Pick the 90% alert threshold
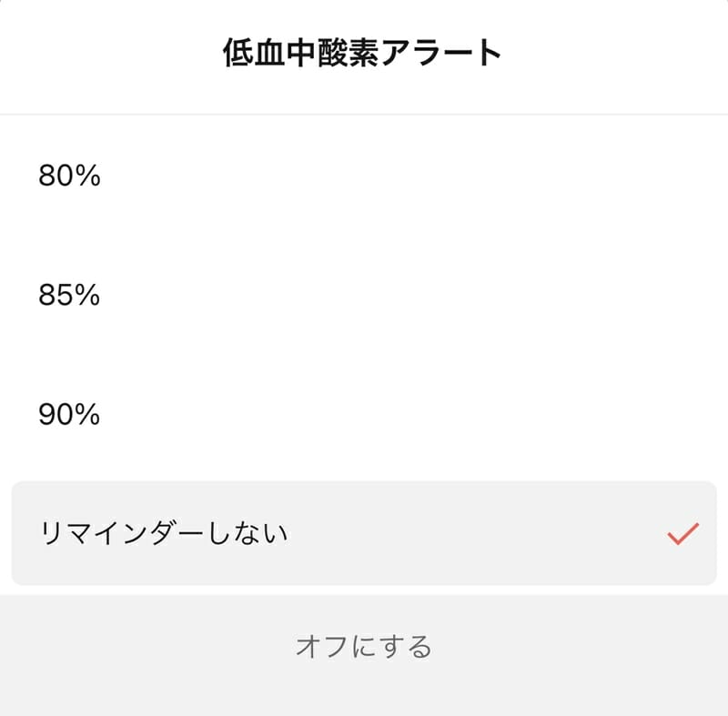 pos(69,415)
